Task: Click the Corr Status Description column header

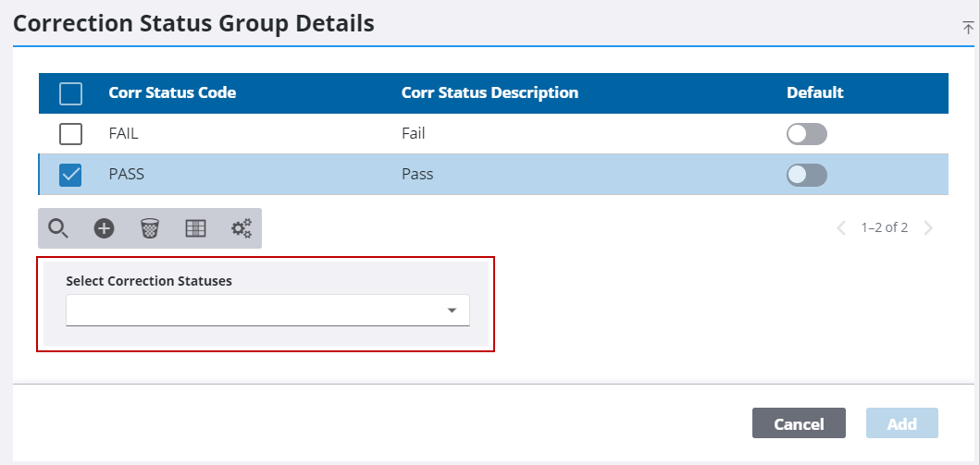Action: 490,92
